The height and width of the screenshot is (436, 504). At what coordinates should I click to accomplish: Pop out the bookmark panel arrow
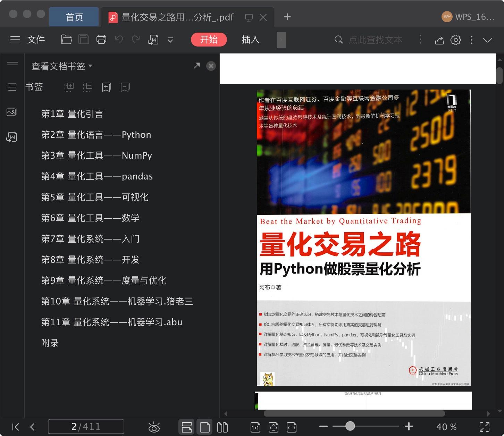pyautogui.click(x=197, y=66)
